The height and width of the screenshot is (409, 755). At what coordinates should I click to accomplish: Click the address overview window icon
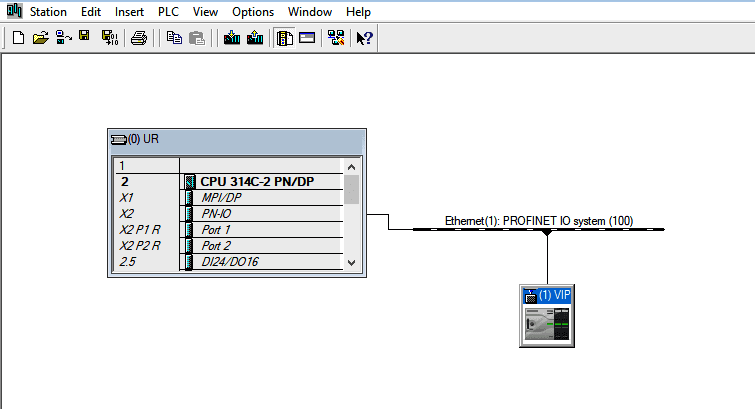click(x=307, y=38)
